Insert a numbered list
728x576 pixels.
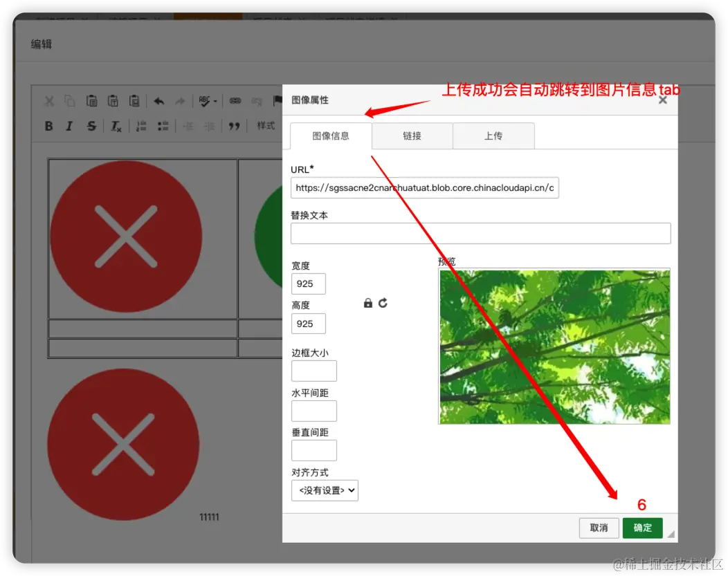pyautogui.click(x=141, y=126)
